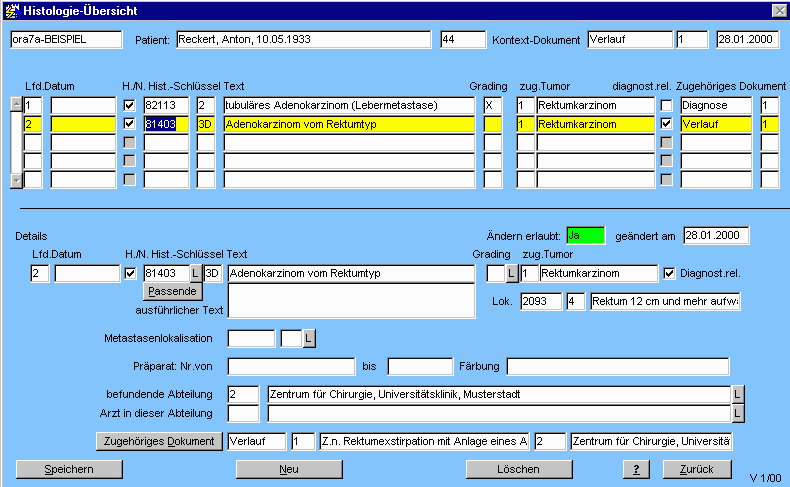This screenshot has height=487, width=790.
Task: Open value list for befundende Abteilung
Action: point(738,394)
